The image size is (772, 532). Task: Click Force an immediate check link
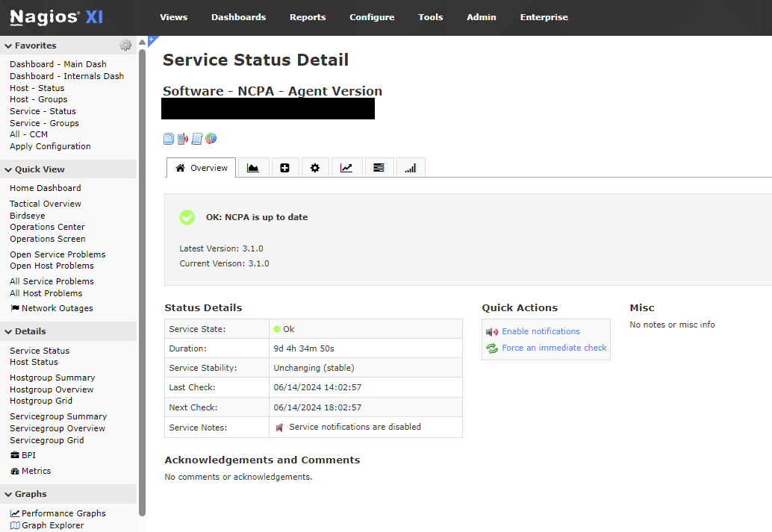555,348
